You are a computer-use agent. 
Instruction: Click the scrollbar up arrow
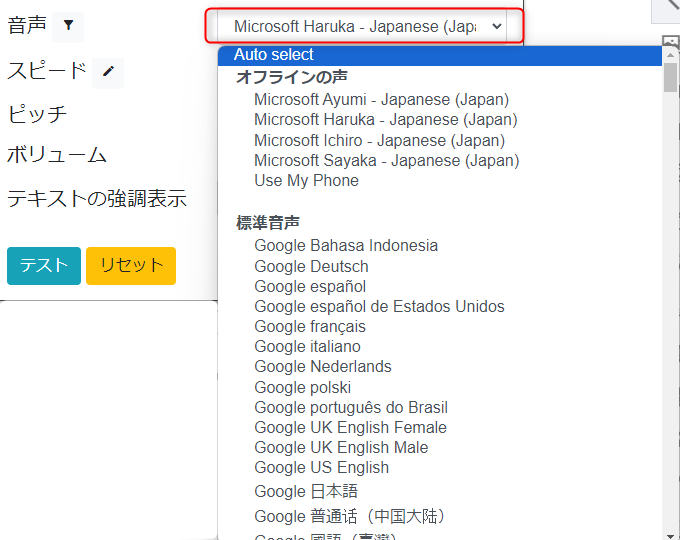coord(670,55)
